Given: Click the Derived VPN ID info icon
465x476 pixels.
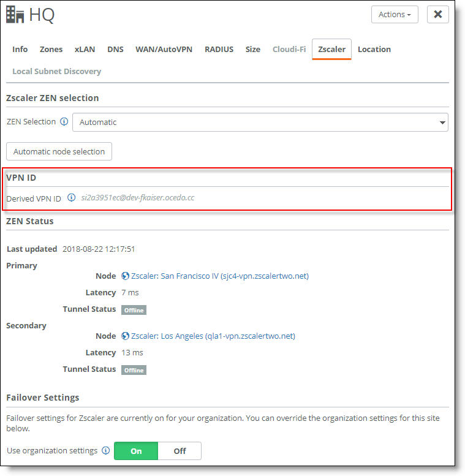Looking at the screenshot, I should point(71,198).
